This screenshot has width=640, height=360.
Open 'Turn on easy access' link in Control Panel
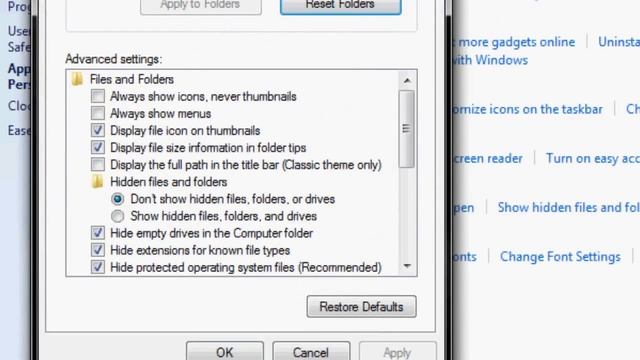click(593, 158)
